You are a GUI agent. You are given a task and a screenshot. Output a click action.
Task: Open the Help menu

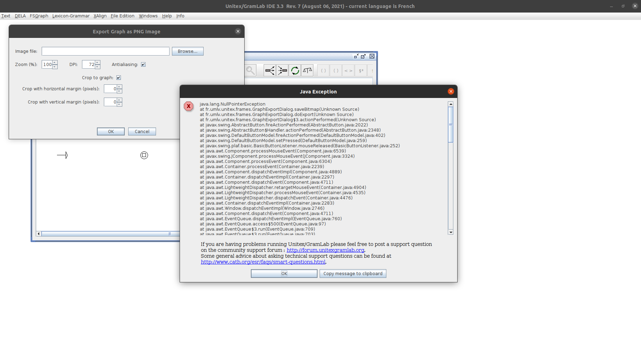(x=167, y=16)
